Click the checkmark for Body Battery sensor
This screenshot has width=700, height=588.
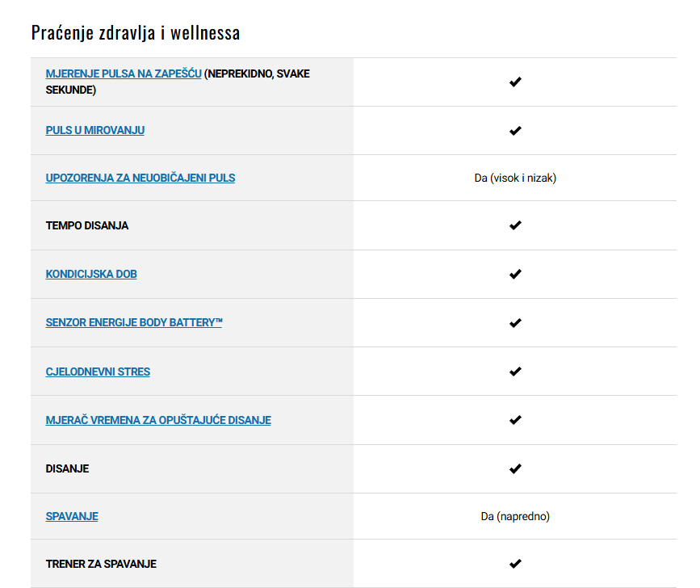tap(515, 323)
